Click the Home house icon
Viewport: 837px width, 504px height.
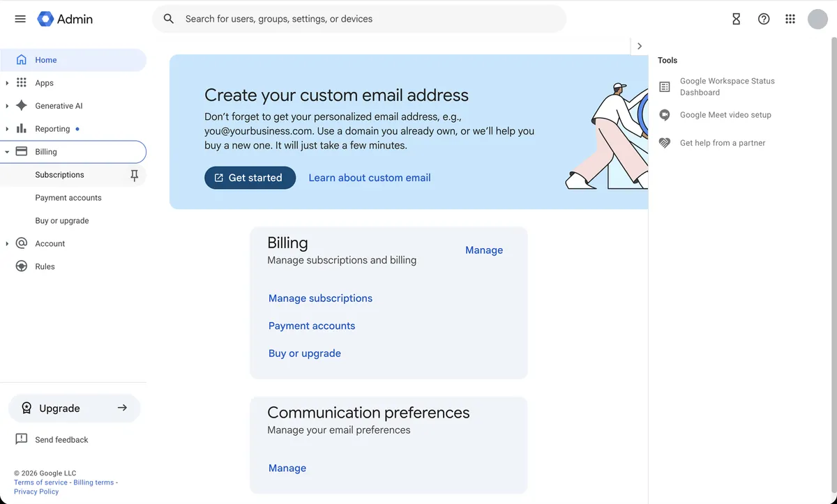pyautogui.click(x=22, y=60)
